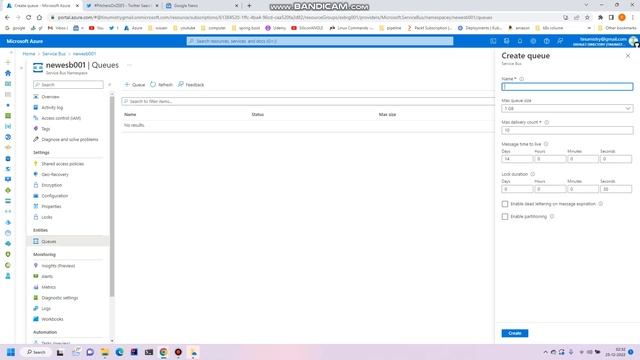Screen dimensions: 640x360
Task: Click info icon beside Message time to live
Action: pos(546,144)
